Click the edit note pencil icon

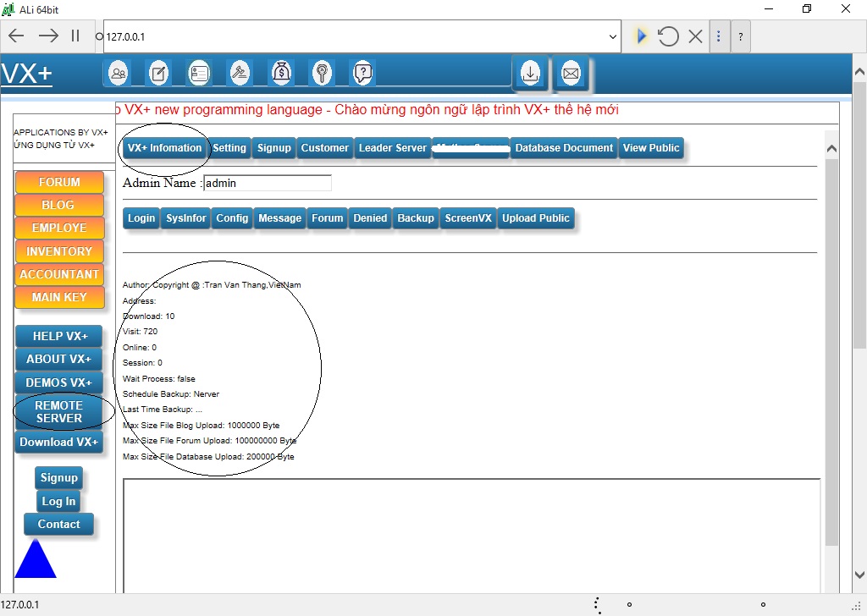(158, 74)
